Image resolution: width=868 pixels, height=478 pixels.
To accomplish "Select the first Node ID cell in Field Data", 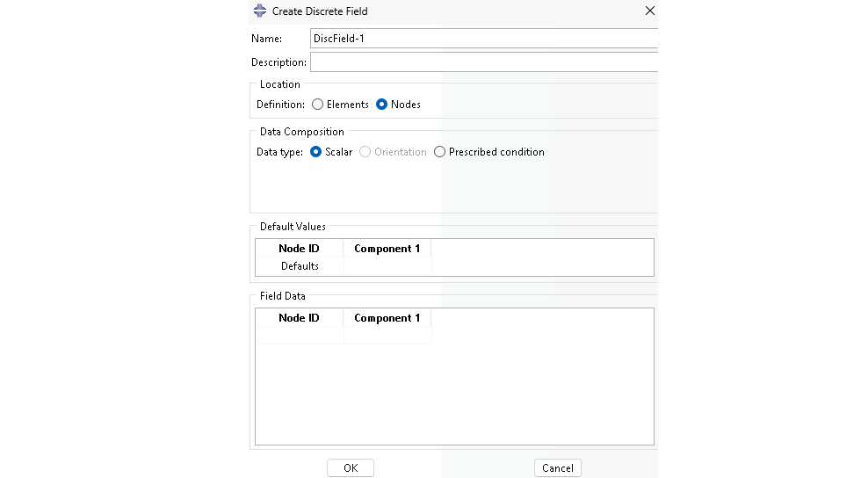I will (299, 336).
